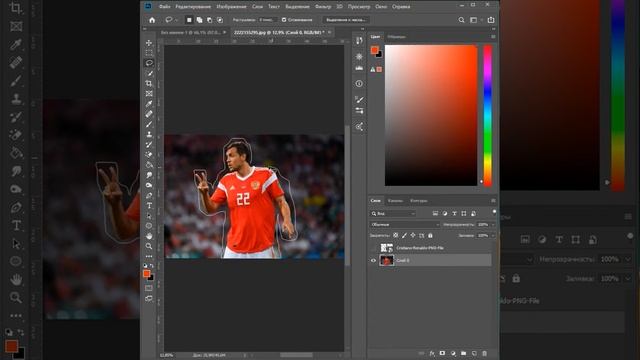The width and height of the screenshot is (640, 360).
Task: Click the foreground color swatch in the Color panel
Action: point(374,50)
